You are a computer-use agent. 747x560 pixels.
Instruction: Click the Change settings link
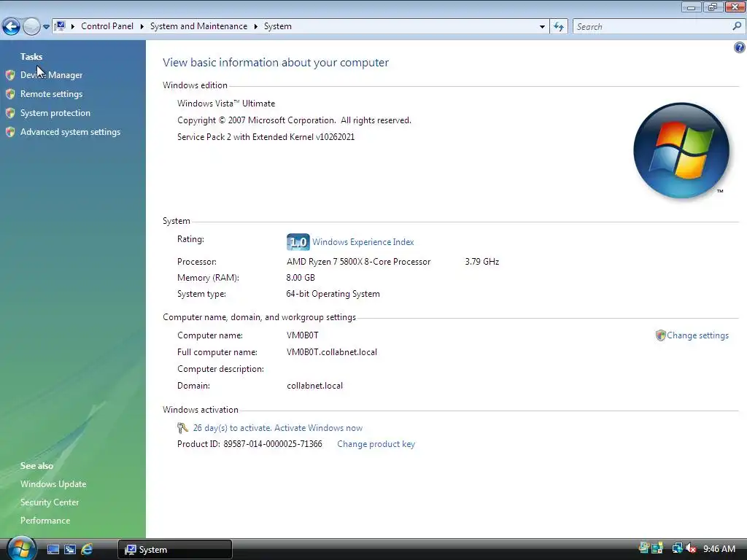[x=697, y=335]
